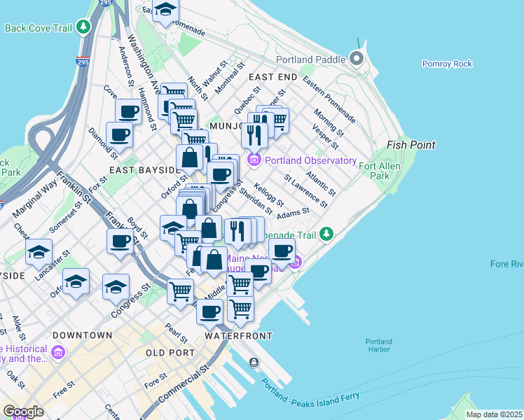Click the Marginal Way street label
This screenshot has width=524, height=420.
pyautogui.click(x=35, y=199)
